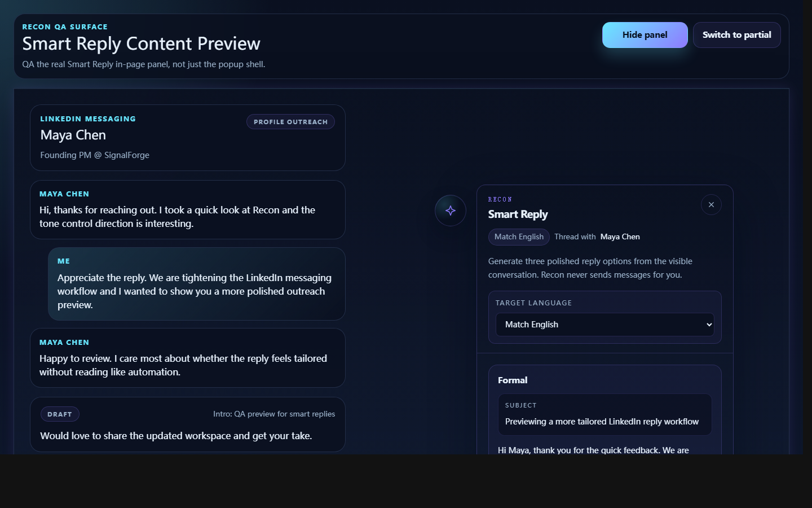Open the Recon sparkle assistant icon
Image resolution: width=812 pixels, height=508 pixels.
(x=450, y=210)
